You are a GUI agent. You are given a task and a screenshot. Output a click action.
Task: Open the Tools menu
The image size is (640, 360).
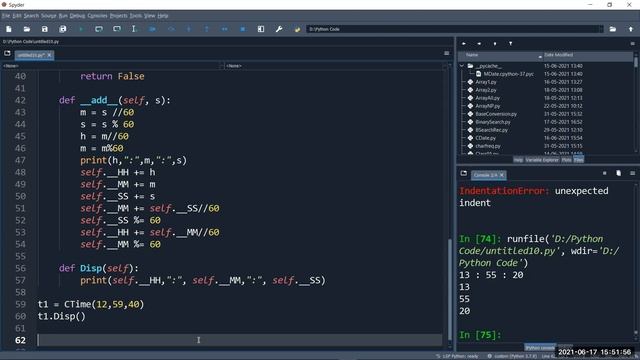tap(136, 16)
